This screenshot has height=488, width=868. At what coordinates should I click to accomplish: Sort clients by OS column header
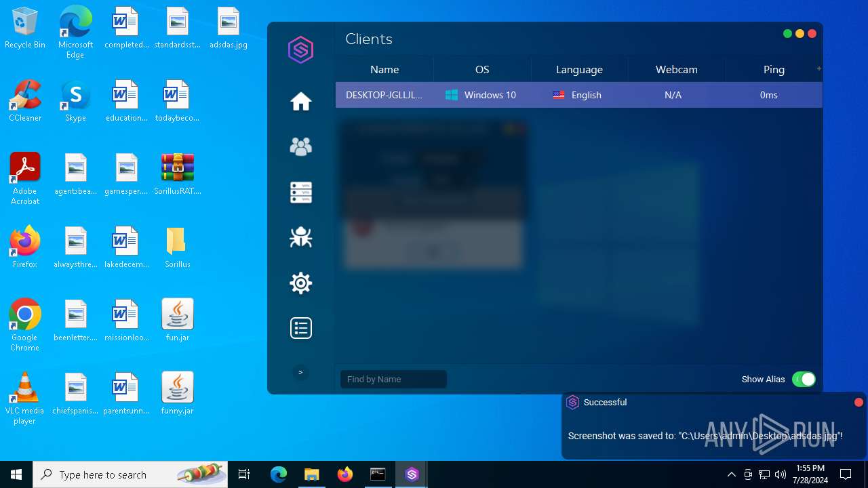tap(482, 70)
